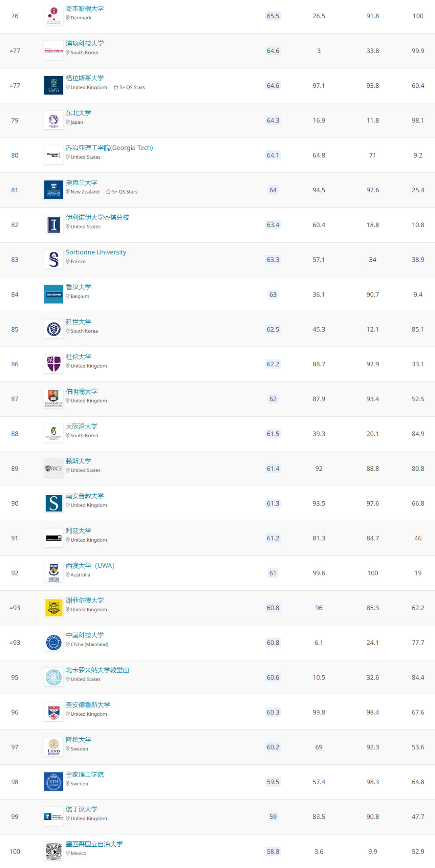The height and width of the screenshot is (868, 435).
Task: Open the POSTECH logo thumbnail
Action: [54, 51]
